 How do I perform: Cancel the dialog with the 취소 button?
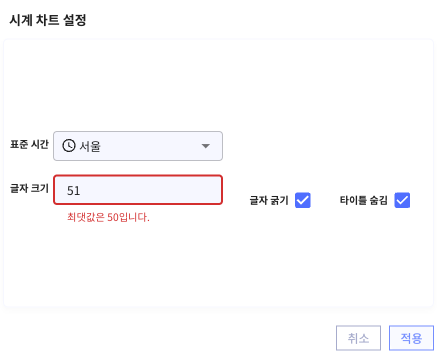(x=358, y=338)
